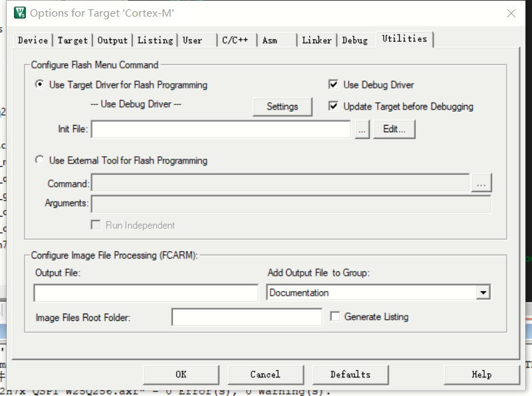Go to the Linker tab
The image size is (532, 396).
pyautogui.click(x=317, y=41)
